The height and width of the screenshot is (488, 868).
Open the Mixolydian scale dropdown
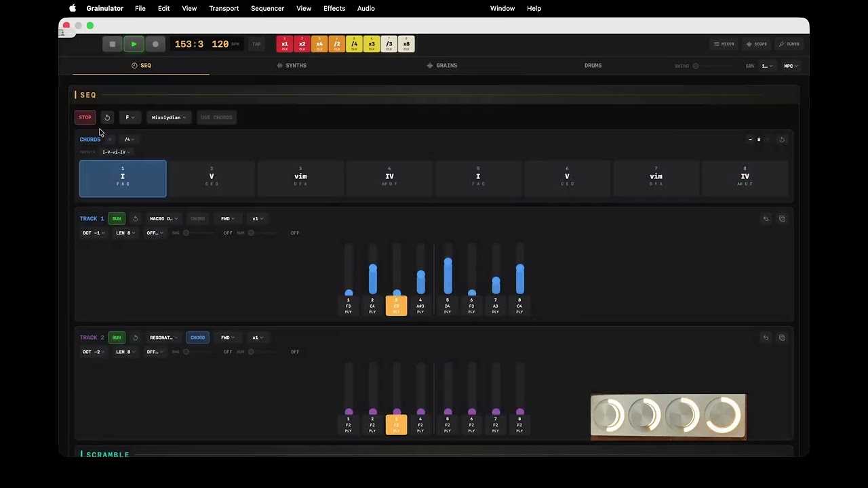pyautogui.click(x=169, y=117)
